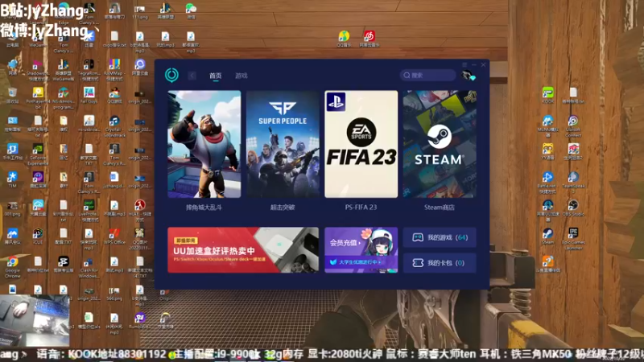Select the 回收站 recycle bin icon

pyautogui.click(x=12, y=95)
